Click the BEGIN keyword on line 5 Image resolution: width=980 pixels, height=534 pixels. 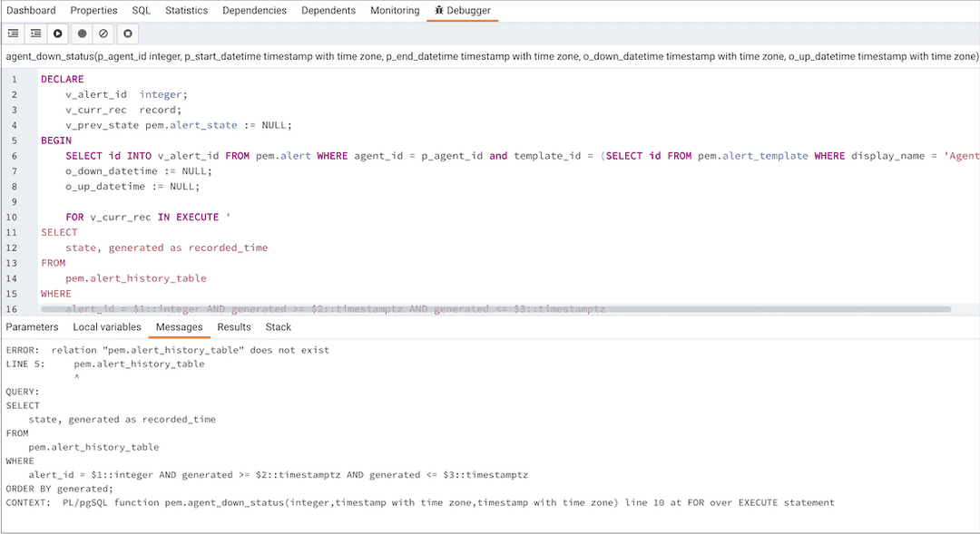[56, 141]
